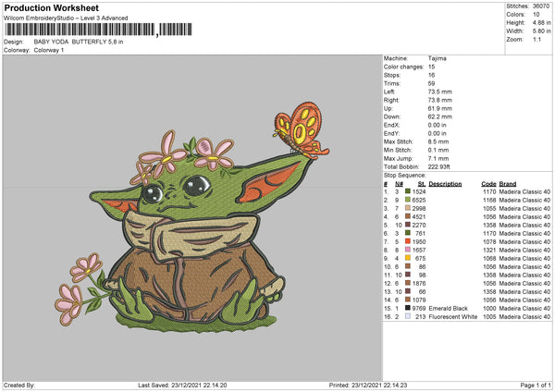This screenshot has width=555, height=392.
Task: Select the Down value 62.2 mm
Action: pos(440,116)
